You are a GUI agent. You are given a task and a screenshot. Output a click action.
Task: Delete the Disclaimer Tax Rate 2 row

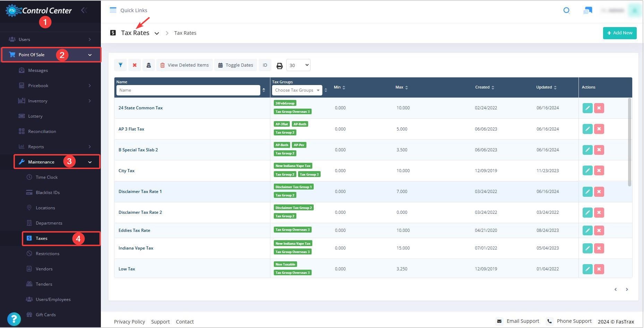[599, 212]
